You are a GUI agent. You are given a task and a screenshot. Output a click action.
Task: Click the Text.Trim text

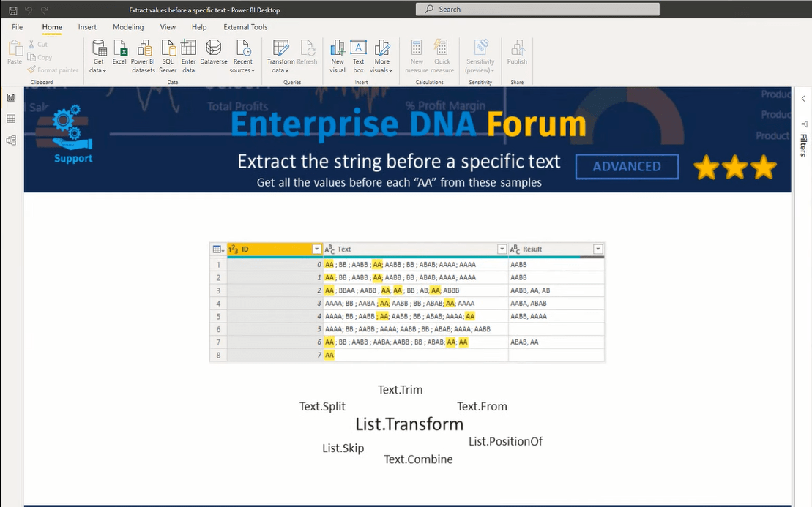400,389
